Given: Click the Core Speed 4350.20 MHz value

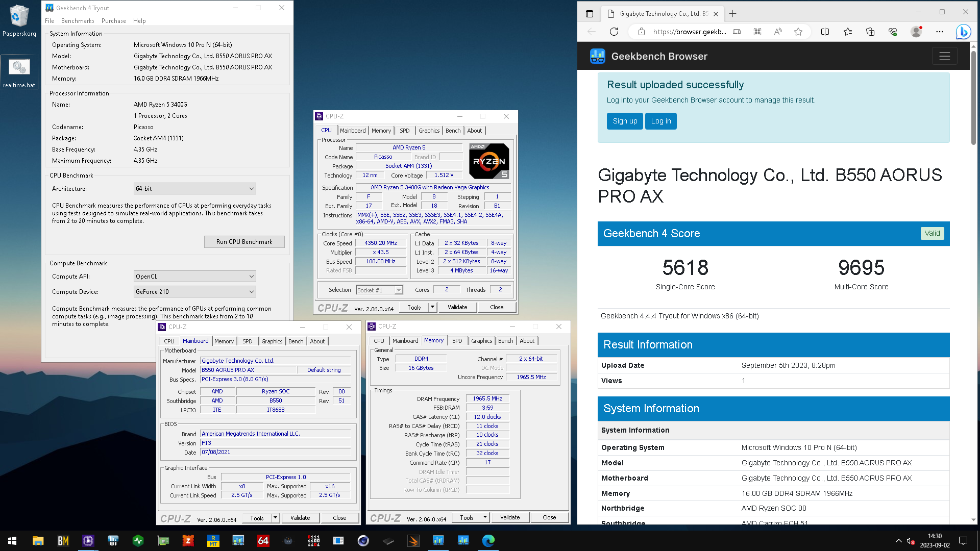Looking at the screenshot, I should point(381,243).
